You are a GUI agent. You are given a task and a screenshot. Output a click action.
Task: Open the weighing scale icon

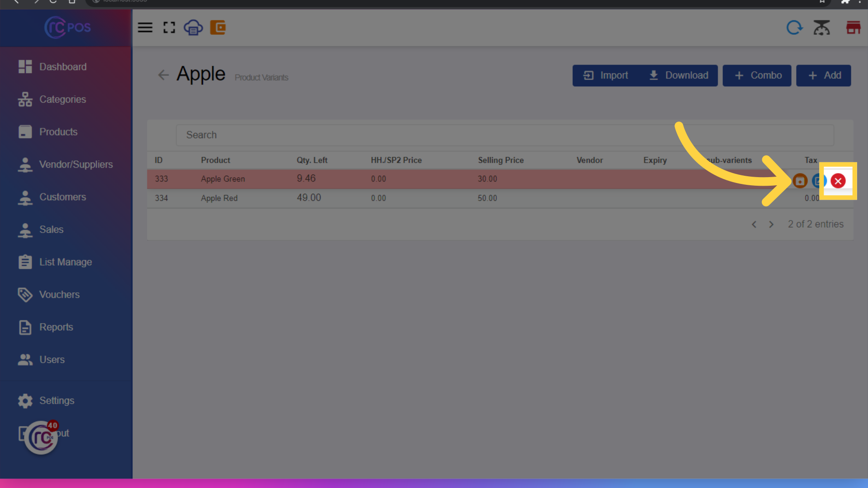click(x=821, y=28)
